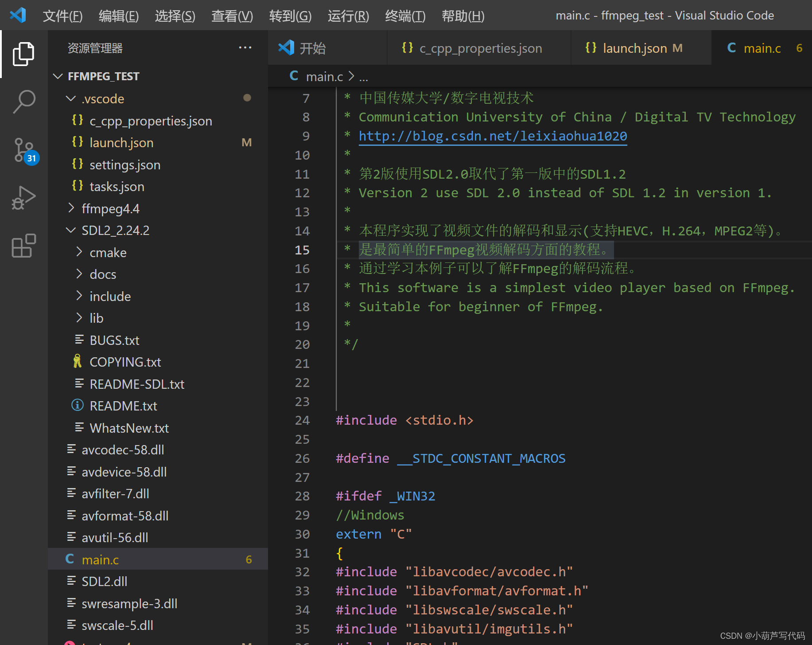The image size is (812, 645).
Task: Follow the blog.csdn.net link in comment
Action: point(493,136)
